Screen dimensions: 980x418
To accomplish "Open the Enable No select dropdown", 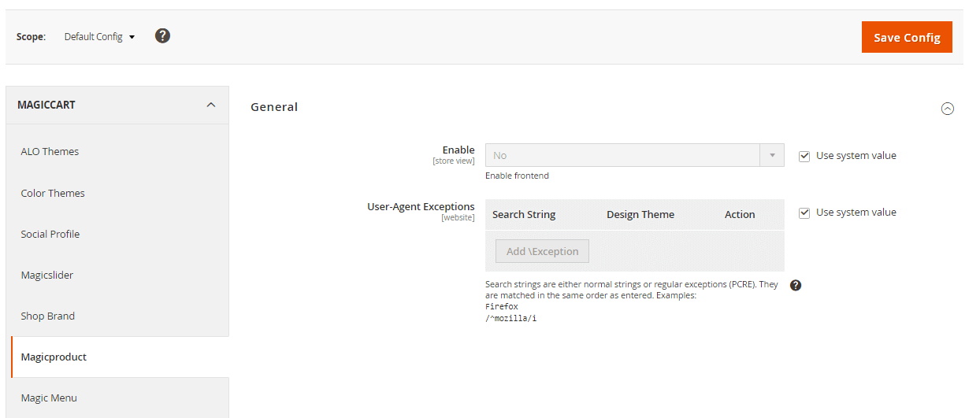I will (x=634, y=155).
